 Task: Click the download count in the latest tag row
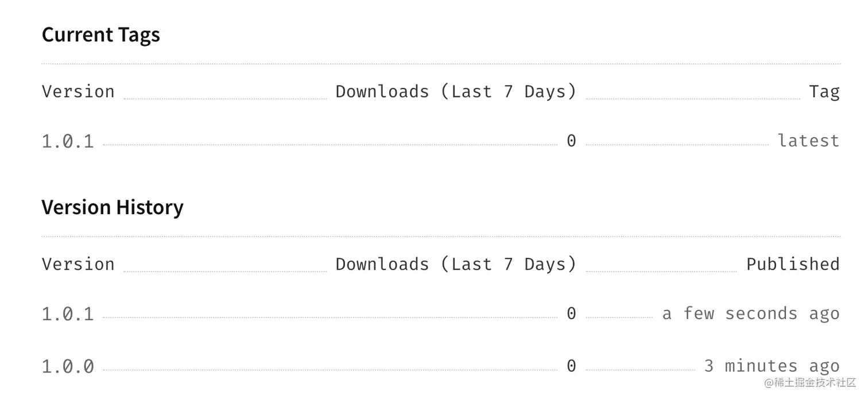[x=571, y=141]
